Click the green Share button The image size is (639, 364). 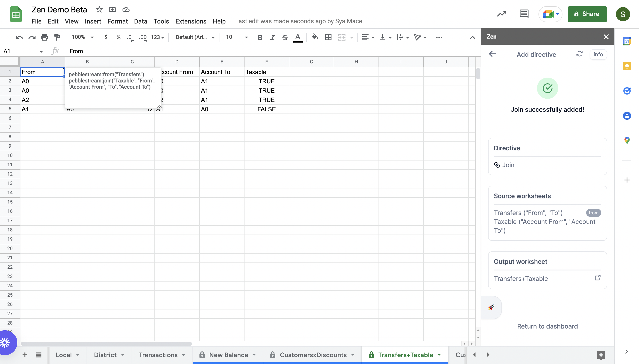(587, 14)
